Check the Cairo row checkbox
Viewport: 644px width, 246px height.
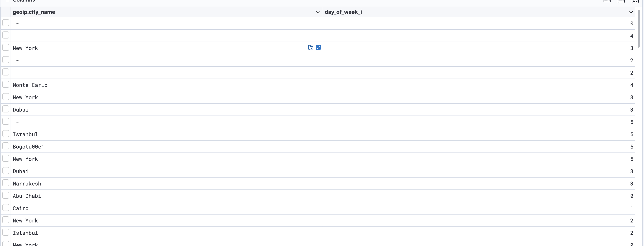(5, 207)
